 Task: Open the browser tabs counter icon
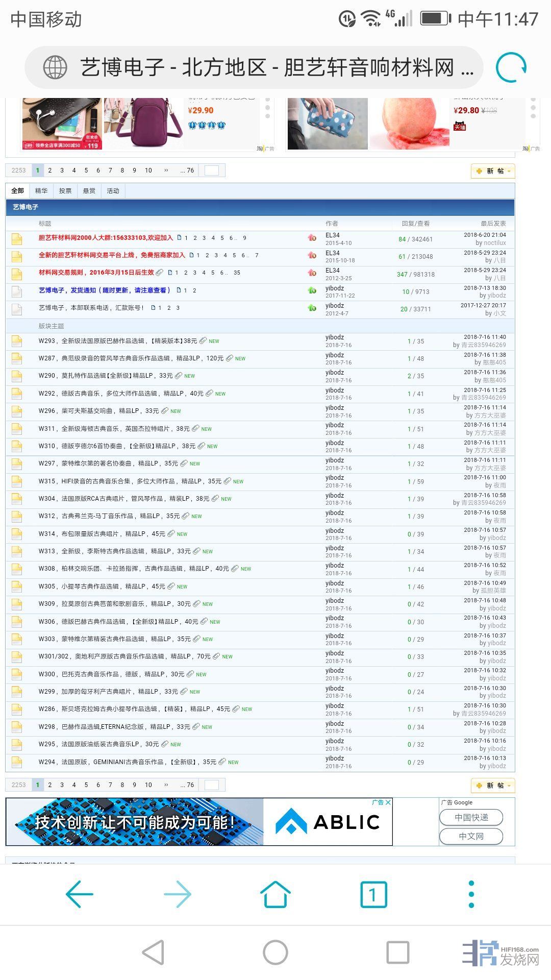373,894
